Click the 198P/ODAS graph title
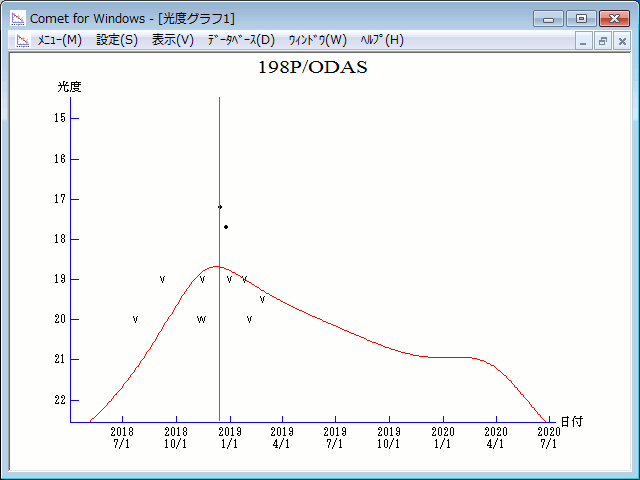The image size is (640, 480). pyautogui.click(x=312, y=67)
